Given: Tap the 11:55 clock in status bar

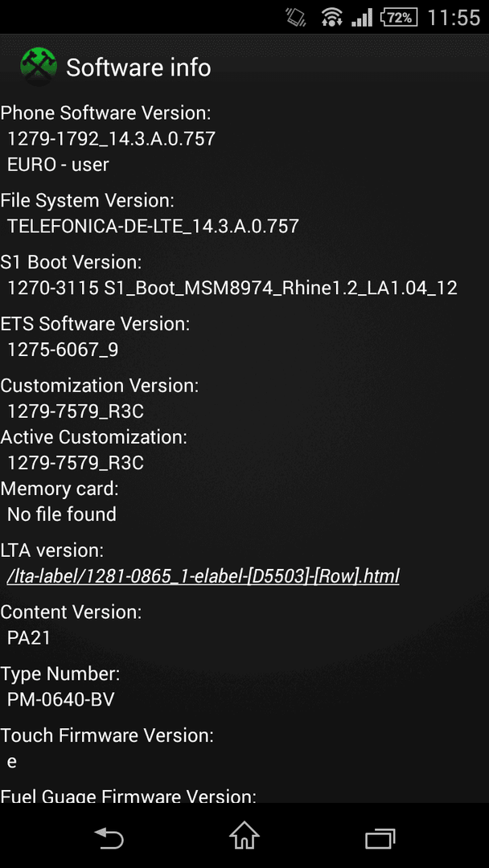Looking at the screenshot, I should click(x=454, y=18).
